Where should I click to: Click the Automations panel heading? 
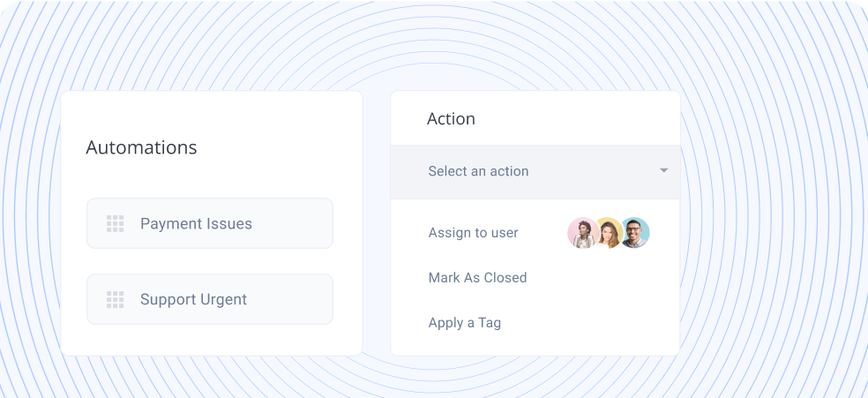point(141,147)
